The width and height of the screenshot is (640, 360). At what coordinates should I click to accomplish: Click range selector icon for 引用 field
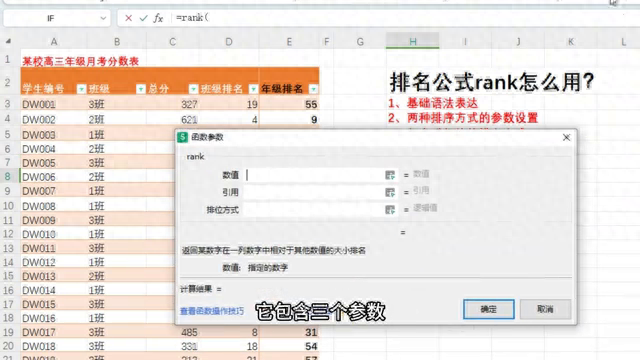click(x=390, y=192)
